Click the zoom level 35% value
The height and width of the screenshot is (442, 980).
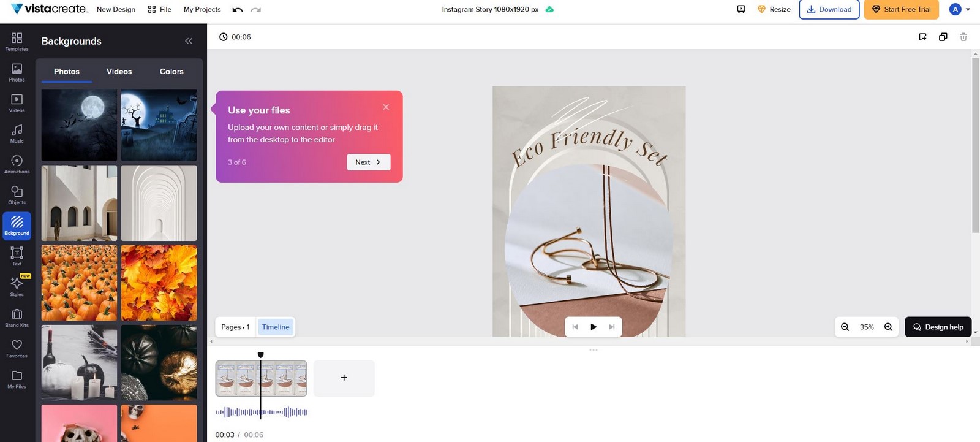867,327
